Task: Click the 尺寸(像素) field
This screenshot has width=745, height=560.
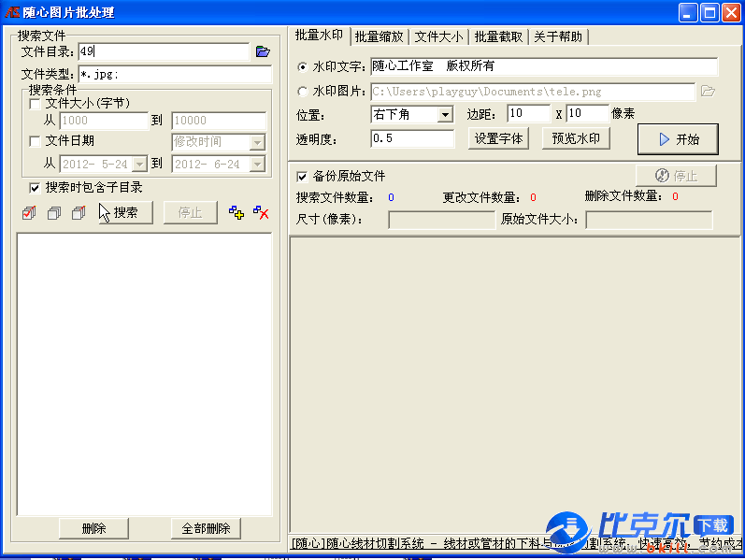Action: coord(442,220)
